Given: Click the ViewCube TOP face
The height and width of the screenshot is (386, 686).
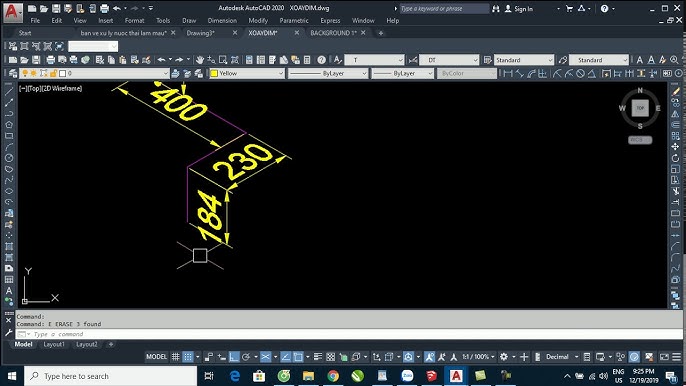Looking at the screenshot, I should pyautogui.click(x=640, y=108).
